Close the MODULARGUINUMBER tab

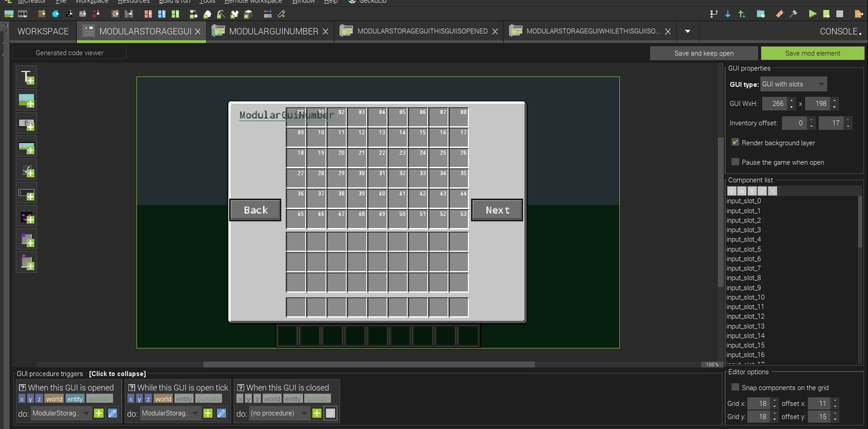click(325, 31)
